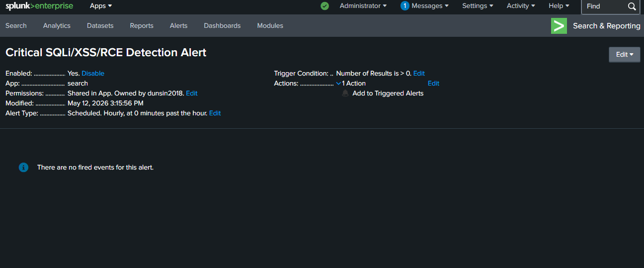The image size is (644, 268).
Task: Click the Edit link for Permissions
Action: (192, 93)
